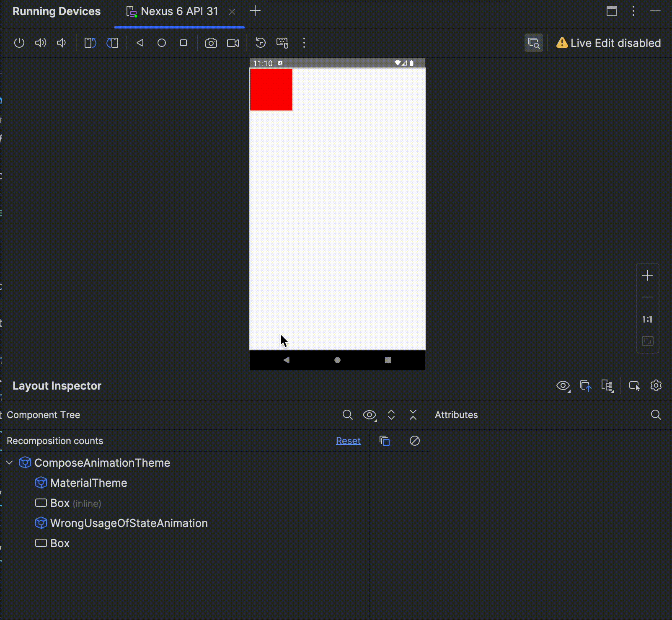Image resolution: width=672 pixels, height=620 pixels.
Task: Toggle Layout Inspector button in device toolbar
Action: 534,43
